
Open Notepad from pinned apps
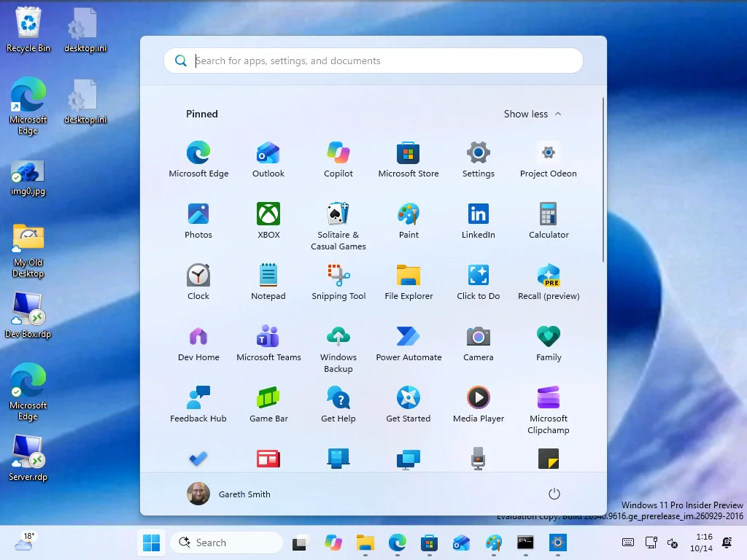click(x=268, y=282)
